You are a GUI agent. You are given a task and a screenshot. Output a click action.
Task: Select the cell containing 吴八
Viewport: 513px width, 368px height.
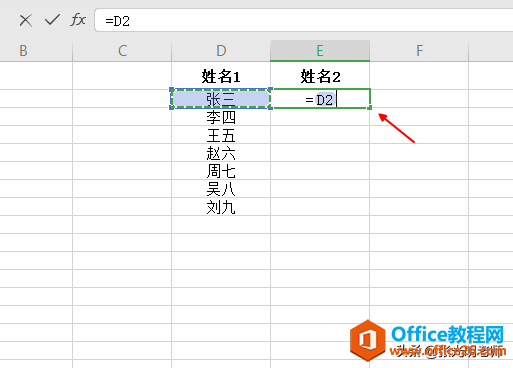[221, 189]
